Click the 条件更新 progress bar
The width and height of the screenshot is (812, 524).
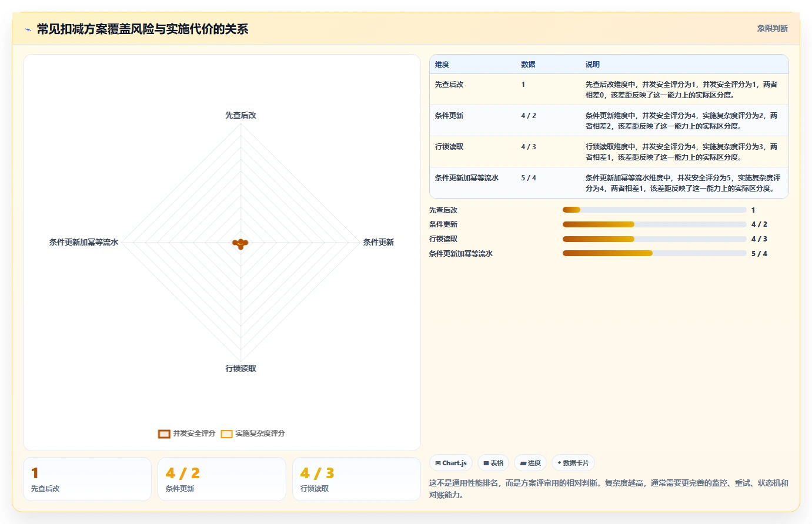tap(654, 224)
